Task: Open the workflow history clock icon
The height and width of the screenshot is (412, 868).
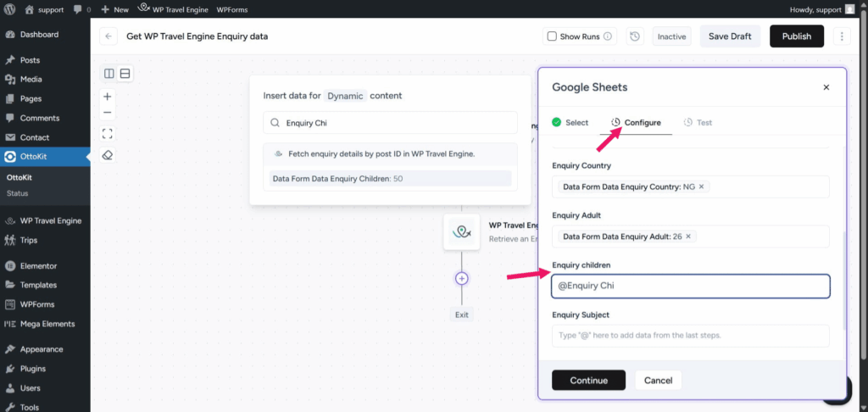Action: 635,36
